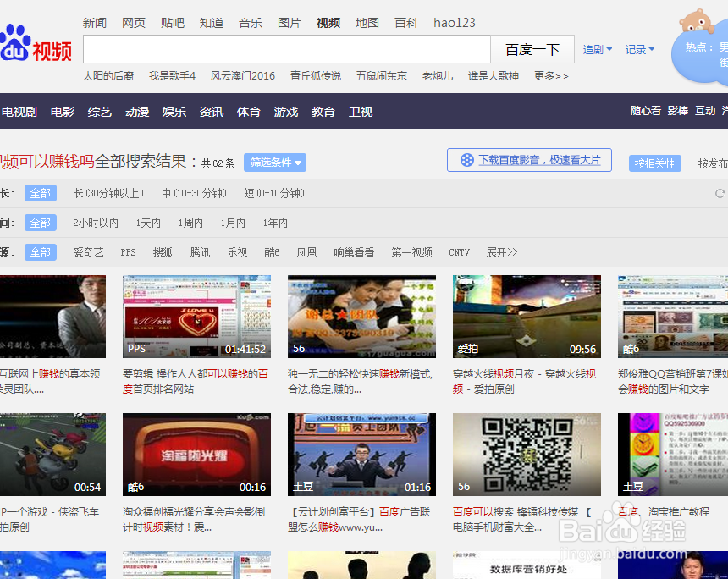The width and height of the screenshot is (728, 579).
Task: Open the QR code video thumbnail
Action: (527, 455)
